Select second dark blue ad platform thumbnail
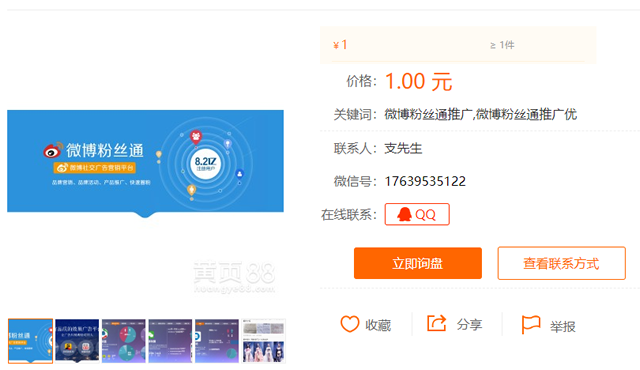 pyautogui.click(x=77, y=341)
